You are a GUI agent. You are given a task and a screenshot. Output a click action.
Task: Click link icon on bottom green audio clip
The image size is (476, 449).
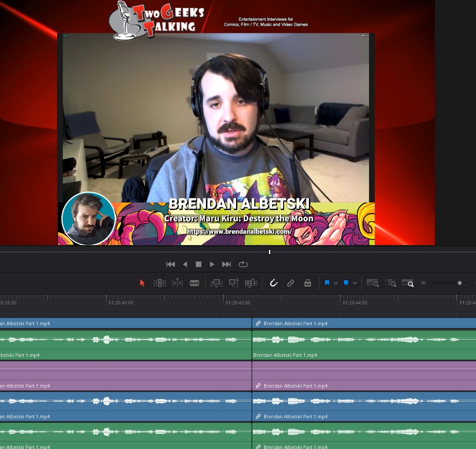click(258, 446)
